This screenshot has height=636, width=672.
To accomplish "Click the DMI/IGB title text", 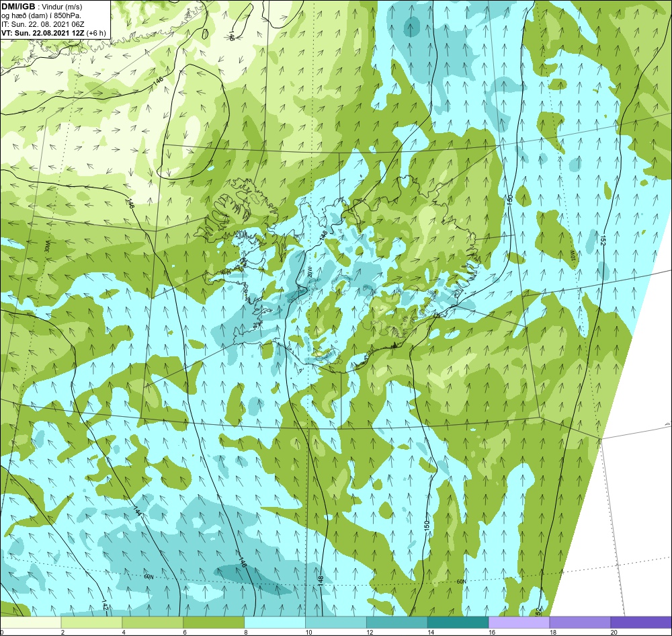I will tap(18, 7).
